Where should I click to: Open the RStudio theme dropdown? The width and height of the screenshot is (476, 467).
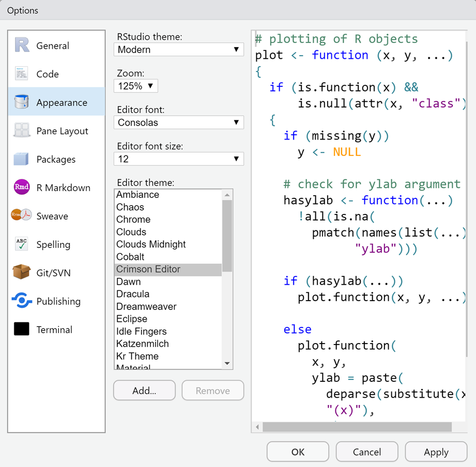click(178, 50)
